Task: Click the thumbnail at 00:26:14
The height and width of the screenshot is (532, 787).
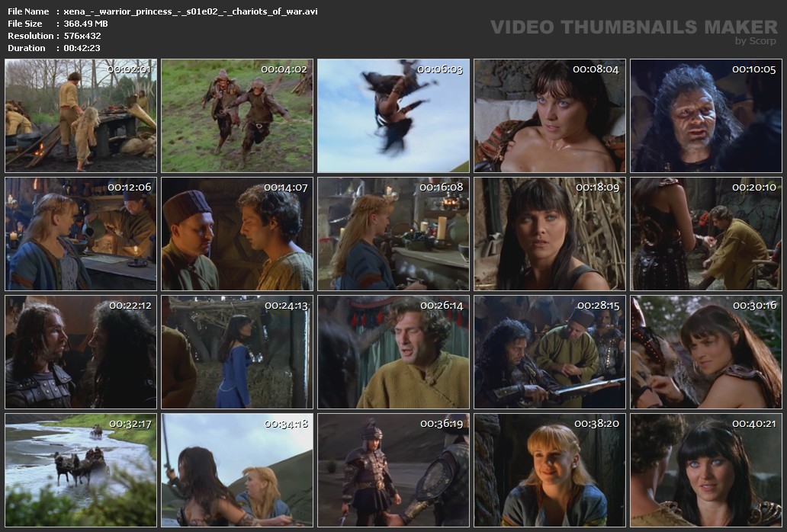Action: tap(393, 352)
